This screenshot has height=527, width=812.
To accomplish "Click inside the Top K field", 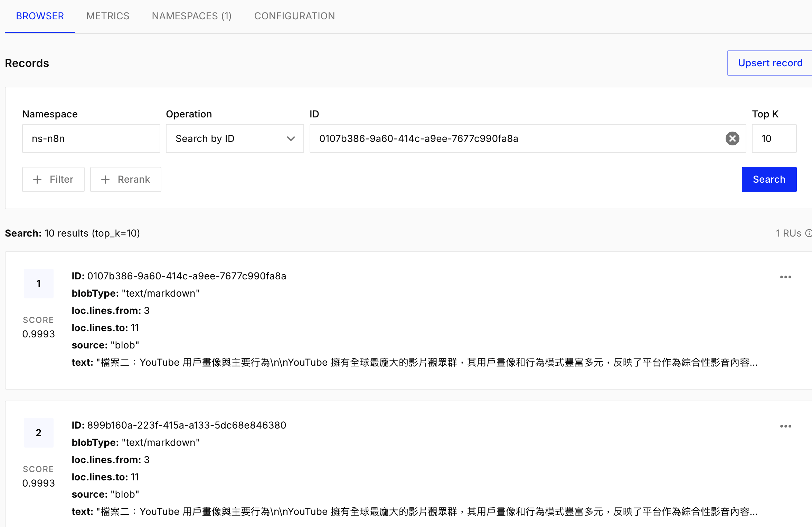I will pos(774,138).
